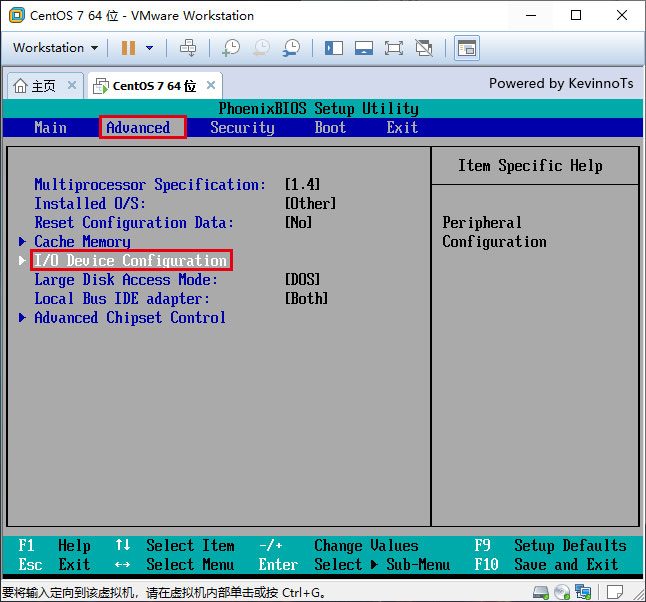Viewport: 646px width, 602px height.
Task: Enter full screen mode icon
Action: (394, 48)
